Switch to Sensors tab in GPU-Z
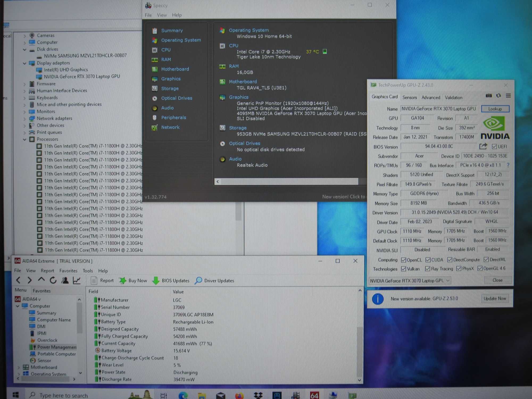532x399 pixels. (x=409, y=97)
